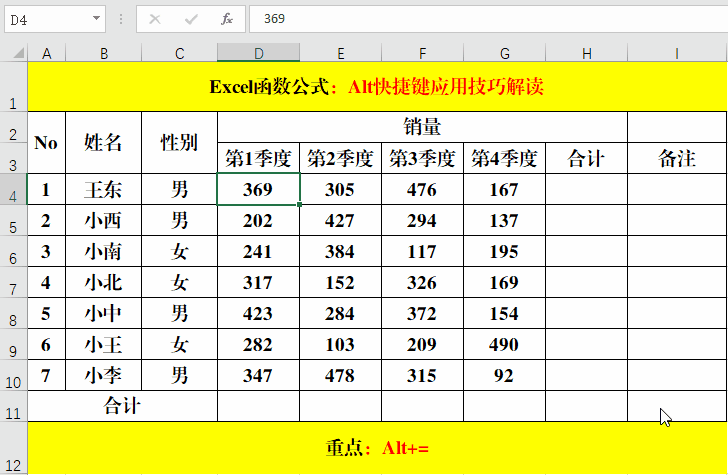
Task: Select the cell containing 369
Action: pos(258,189)
